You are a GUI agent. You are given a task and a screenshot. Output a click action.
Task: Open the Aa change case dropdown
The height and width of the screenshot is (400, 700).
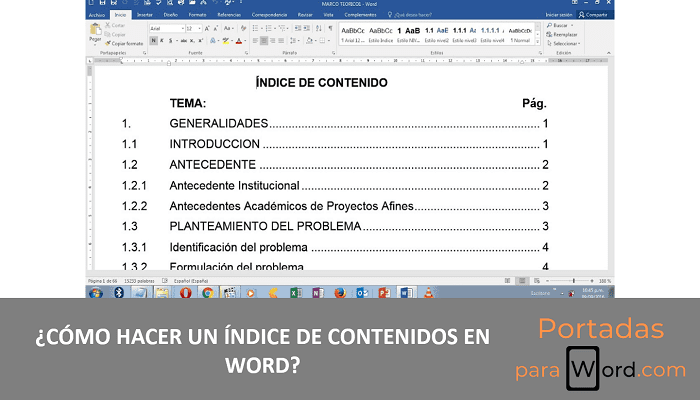[229, 29]
